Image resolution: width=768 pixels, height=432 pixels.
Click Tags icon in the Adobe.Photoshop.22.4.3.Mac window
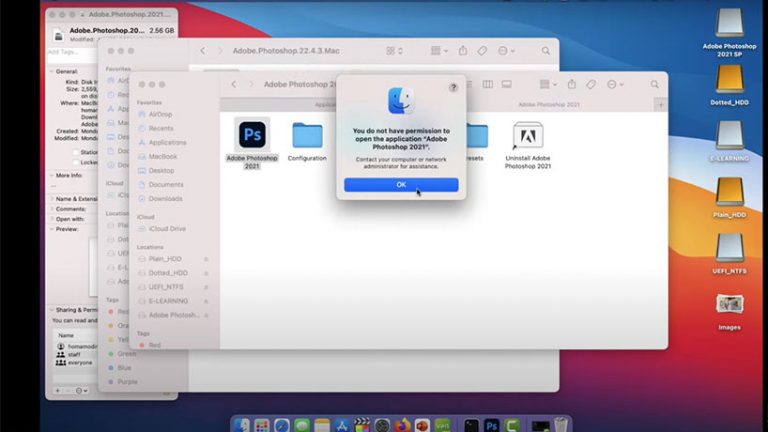482,51
